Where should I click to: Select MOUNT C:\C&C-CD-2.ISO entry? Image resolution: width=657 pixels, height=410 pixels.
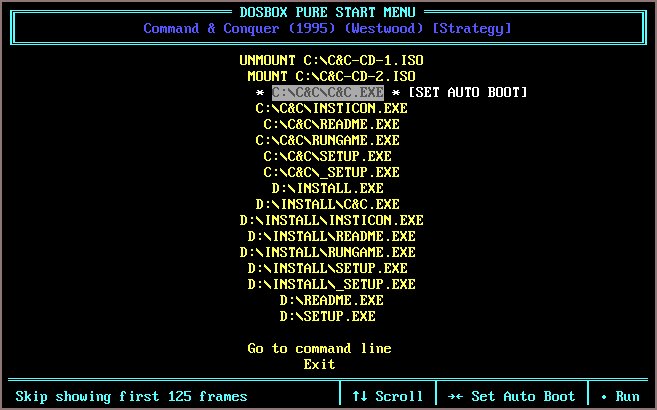coord(331,76)
